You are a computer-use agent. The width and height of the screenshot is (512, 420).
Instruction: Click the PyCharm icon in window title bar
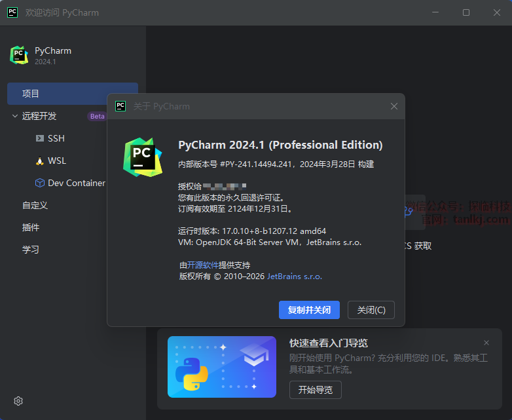(x=12, y=12)
